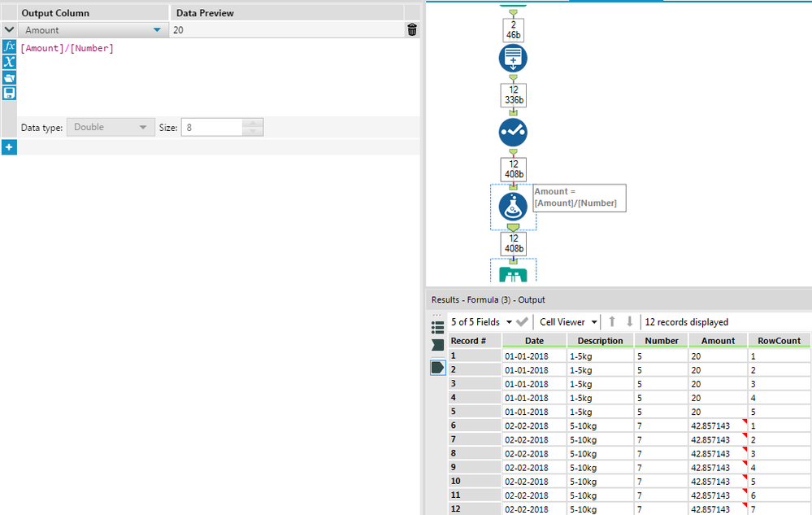Click the 12 records 336b connection label

(x=513, y=95)
